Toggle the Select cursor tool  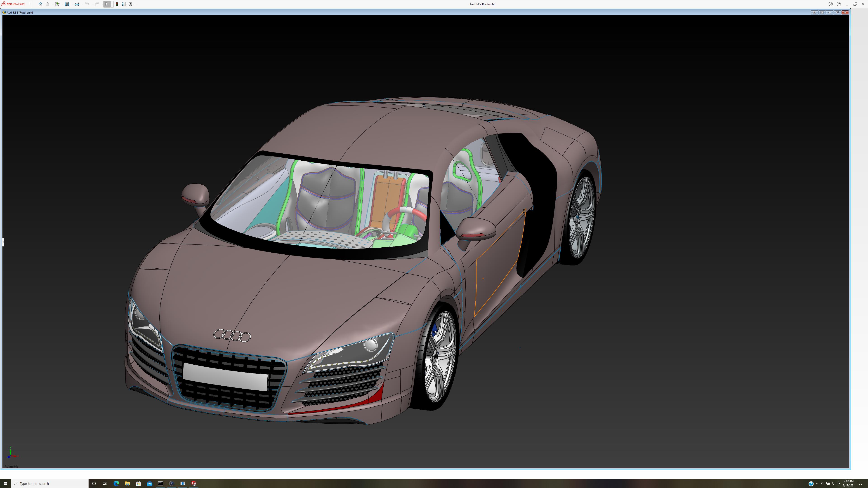point(107,4)
